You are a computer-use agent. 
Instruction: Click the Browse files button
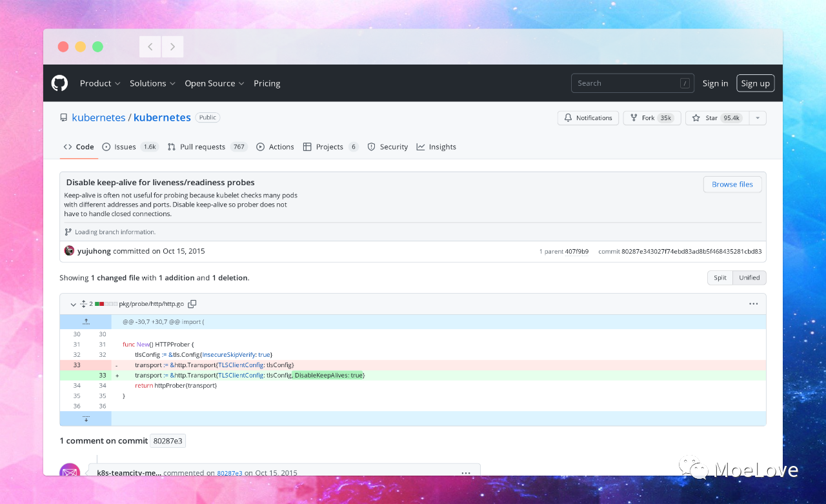pyautogui.click(x=732, y=185)
